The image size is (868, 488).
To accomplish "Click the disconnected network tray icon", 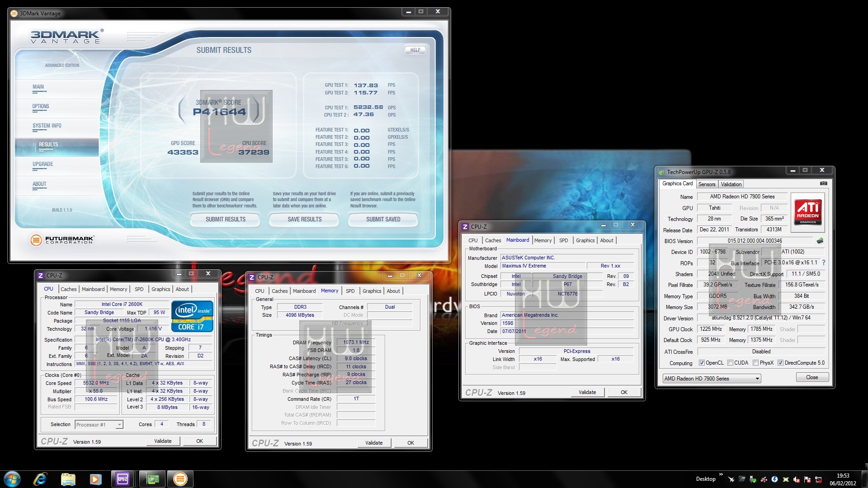I will coord(818,479).
